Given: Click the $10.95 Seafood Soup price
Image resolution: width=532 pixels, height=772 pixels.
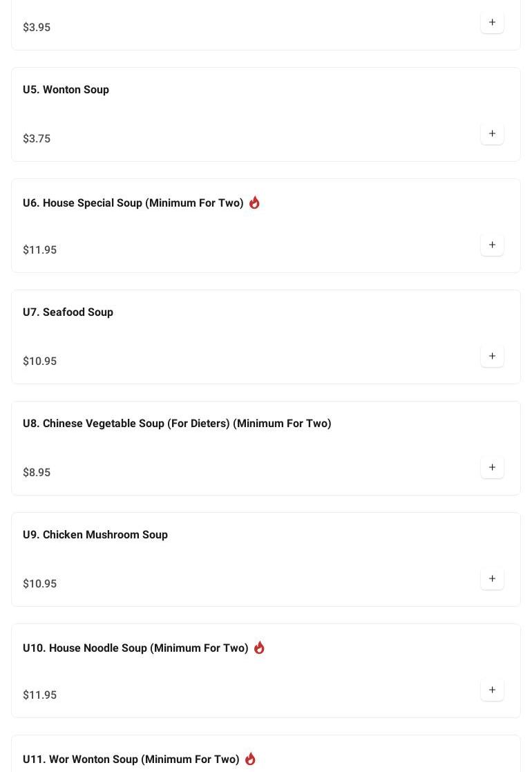Looking at the screenshot, I should pos(39,361).
